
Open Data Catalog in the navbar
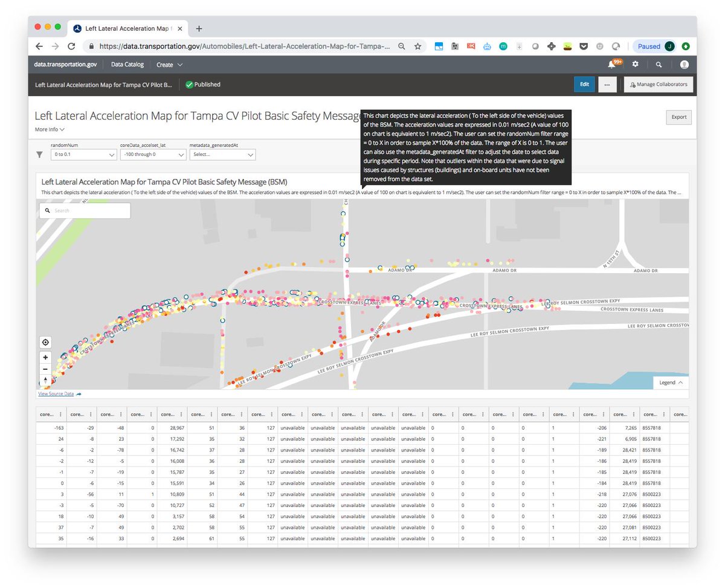(x=127, y=65)
